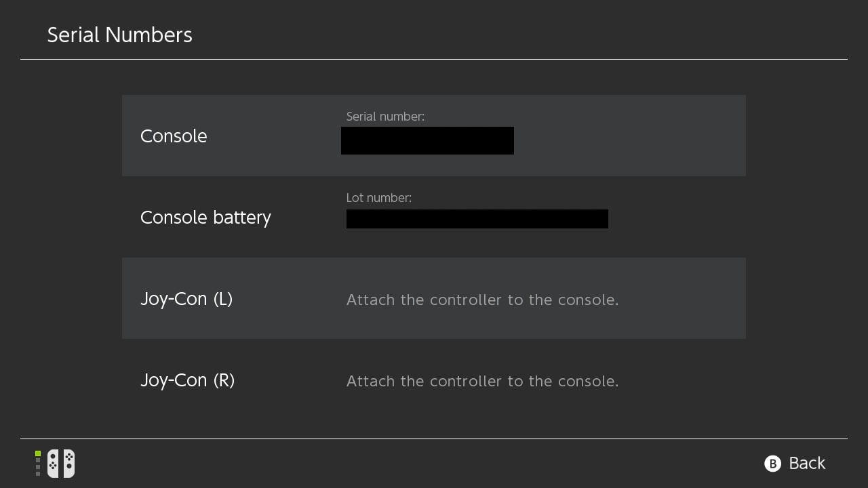Click the right Joy-Con controller icon

pos(68,464)
